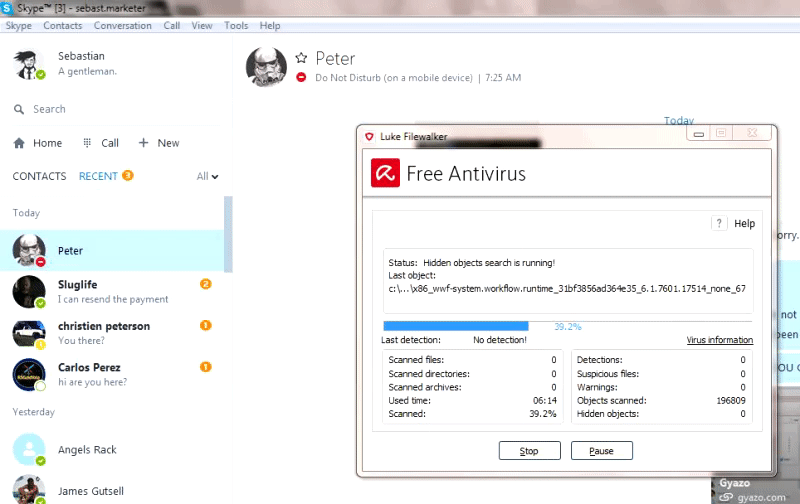800x504 pixels.
Task: Click Peter's Do Not Disturb status icon
Action: click(x=302, y=78)
